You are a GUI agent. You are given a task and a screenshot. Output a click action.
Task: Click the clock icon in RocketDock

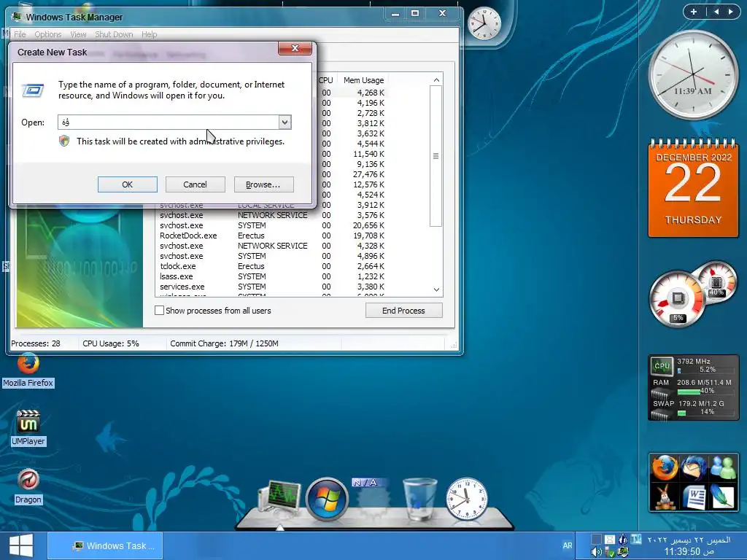(x=467, y=499)
